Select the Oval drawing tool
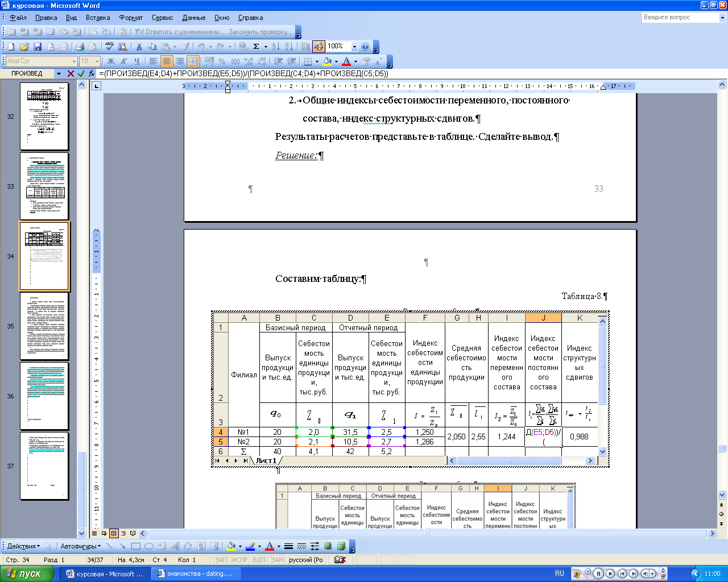This screenshot has width=728, height=582. click(x=149, y=546)
